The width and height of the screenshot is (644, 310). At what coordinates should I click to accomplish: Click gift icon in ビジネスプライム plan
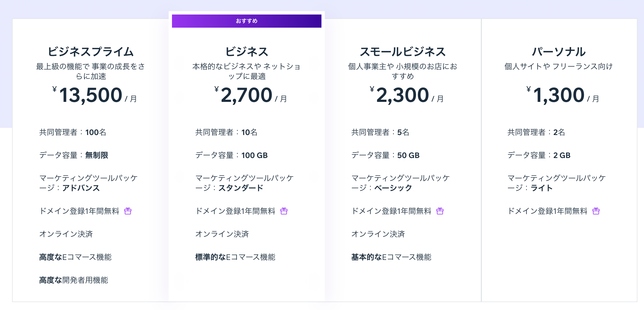[128, 211]
